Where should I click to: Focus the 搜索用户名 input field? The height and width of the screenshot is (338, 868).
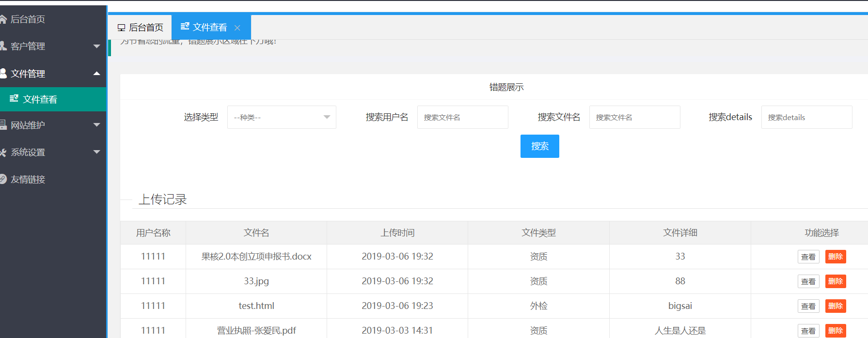coord(462,117)
